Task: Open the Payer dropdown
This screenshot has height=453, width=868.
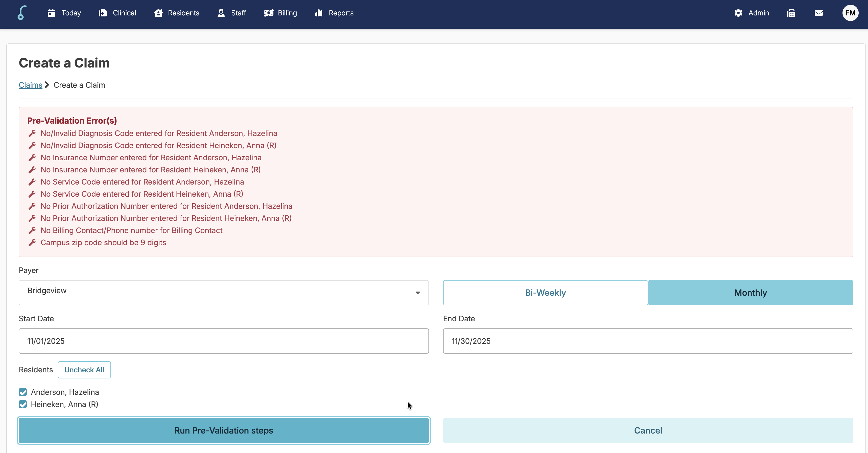Action: (223, 292)
